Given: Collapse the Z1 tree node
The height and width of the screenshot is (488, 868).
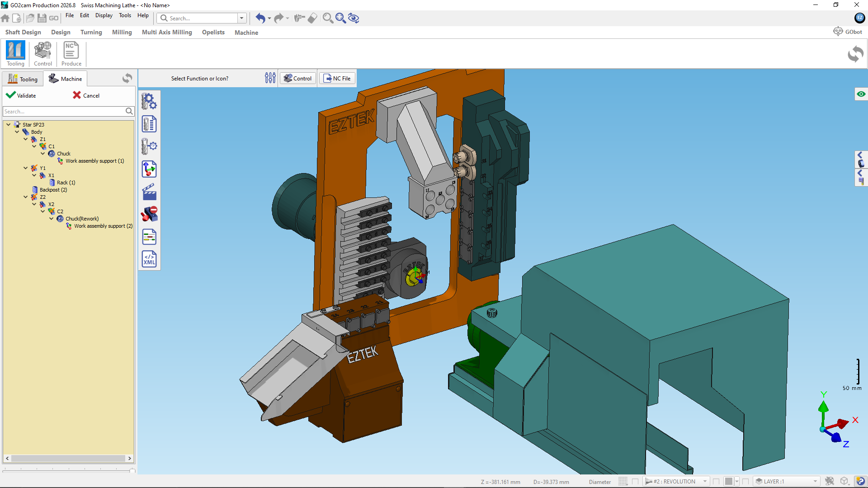Looking at the screenshot, I should [25, 139].
